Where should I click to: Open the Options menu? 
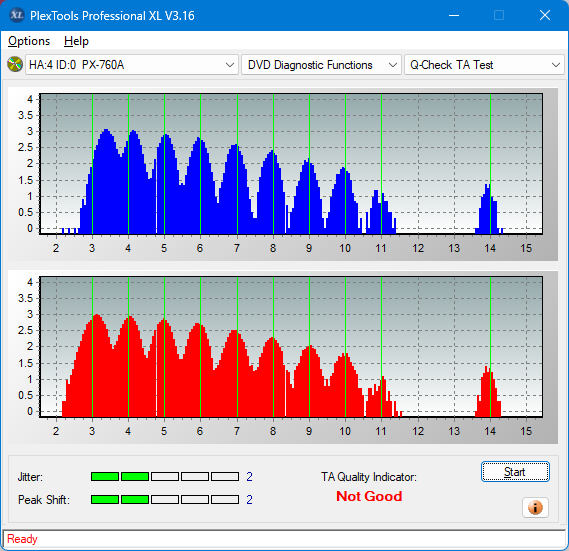pos(29,41)
